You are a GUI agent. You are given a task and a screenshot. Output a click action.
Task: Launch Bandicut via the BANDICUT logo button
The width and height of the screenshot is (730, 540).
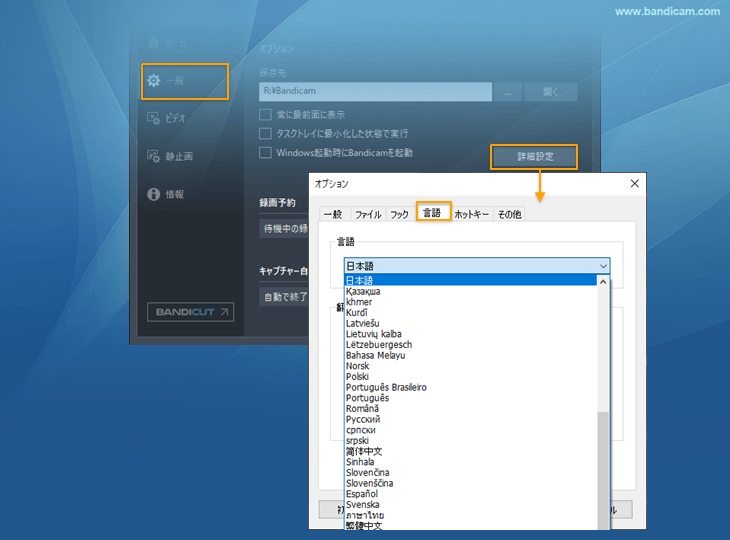(190, 312)
